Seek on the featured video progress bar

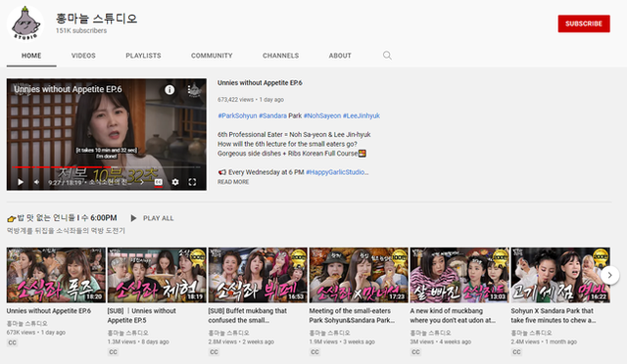pos(107,167)
